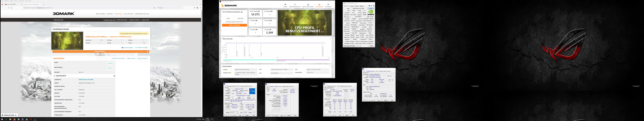Viewport: 644px width, 121px height.
Task: Click GPU-Z Bus Interface question mark
Action: (x=374, y=21)
